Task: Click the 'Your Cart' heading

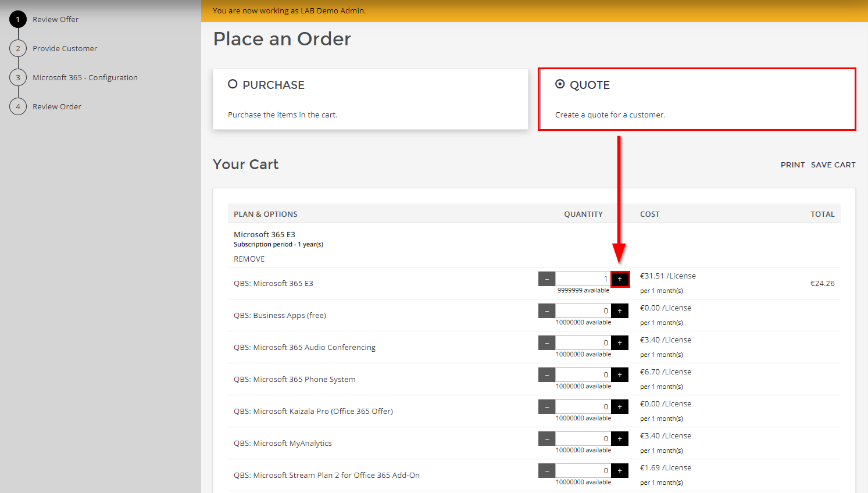Action: pyautogui.click(x=246, y=165)
